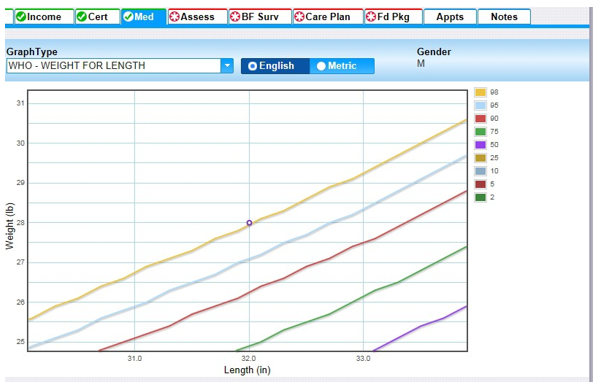Click the red asterisk icon on Fd Pkg tab
The height and width of the screenshot is (383, 601).
[371, 17]
